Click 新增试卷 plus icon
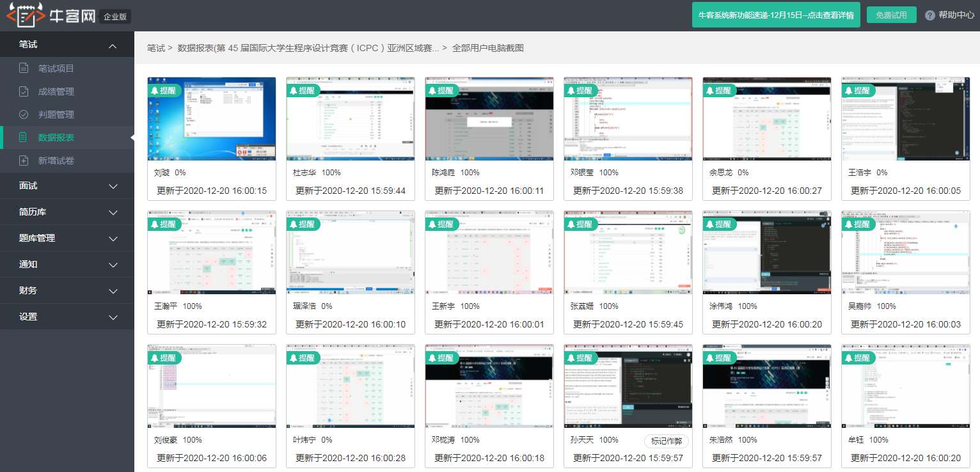Screen dimensions: 980x472 point(24,161)
